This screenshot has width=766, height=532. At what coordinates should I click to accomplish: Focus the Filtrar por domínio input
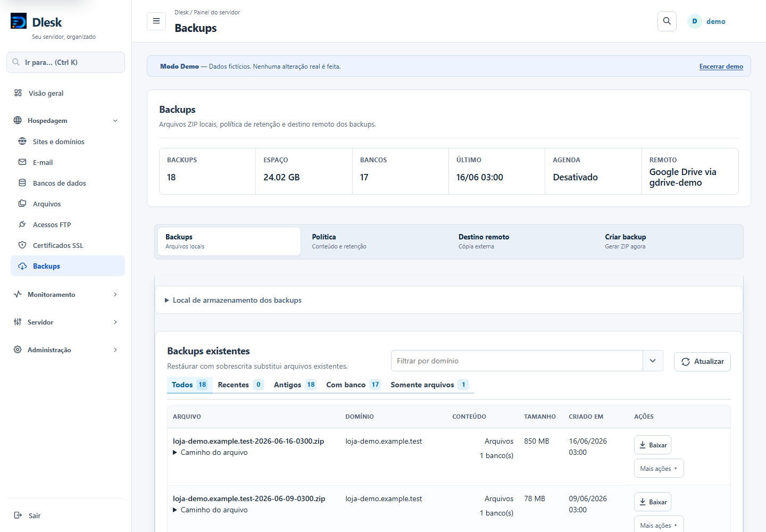(517, 361)
